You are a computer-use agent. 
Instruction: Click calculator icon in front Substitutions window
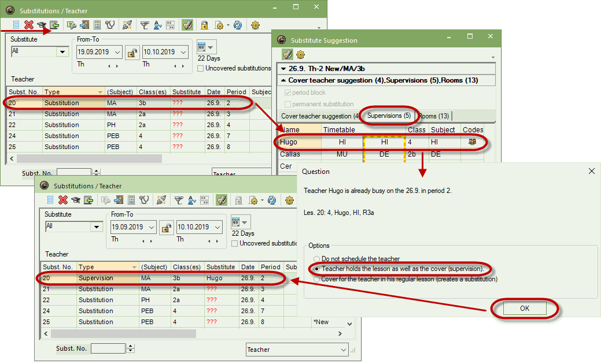click(x=131, y=200)
